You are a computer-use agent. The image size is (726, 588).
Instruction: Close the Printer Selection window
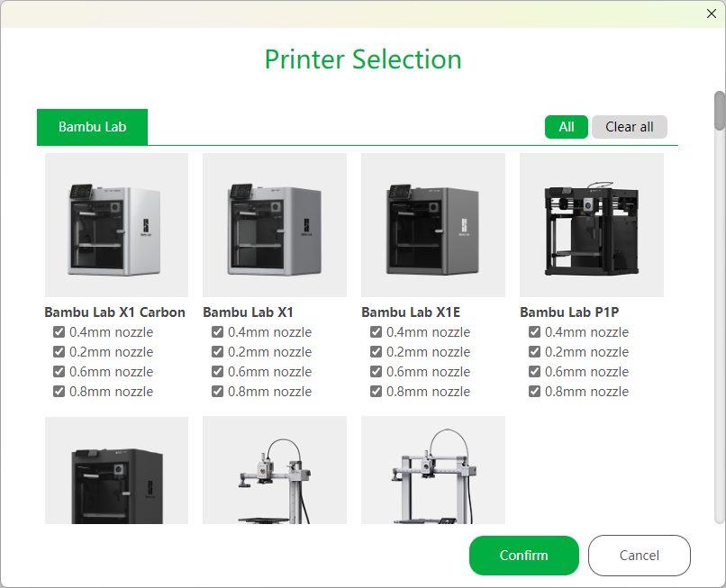712,14
